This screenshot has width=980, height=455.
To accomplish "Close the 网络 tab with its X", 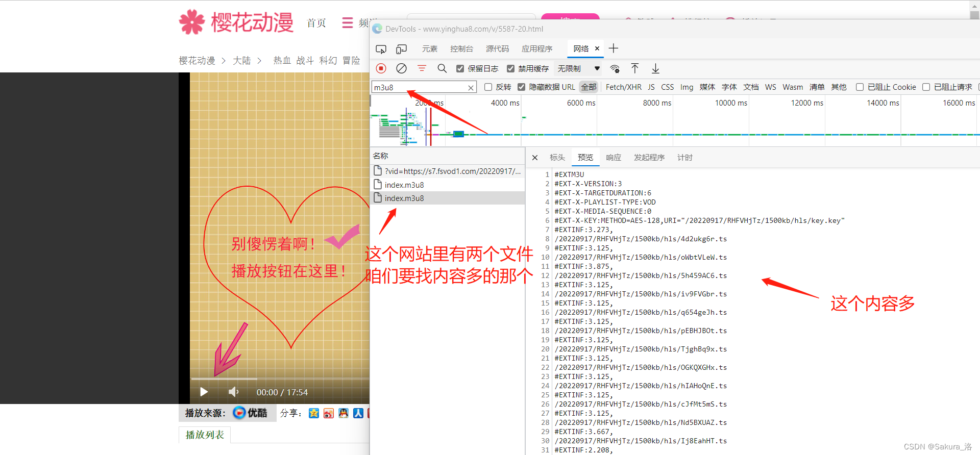I will (597, 48).
